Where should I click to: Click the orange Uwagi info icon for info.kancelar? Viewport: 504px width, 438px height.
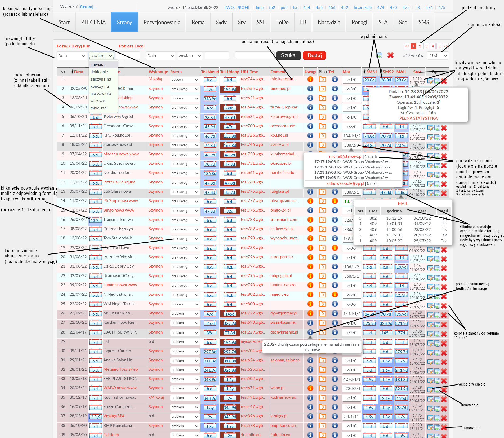tap(310, 79)
